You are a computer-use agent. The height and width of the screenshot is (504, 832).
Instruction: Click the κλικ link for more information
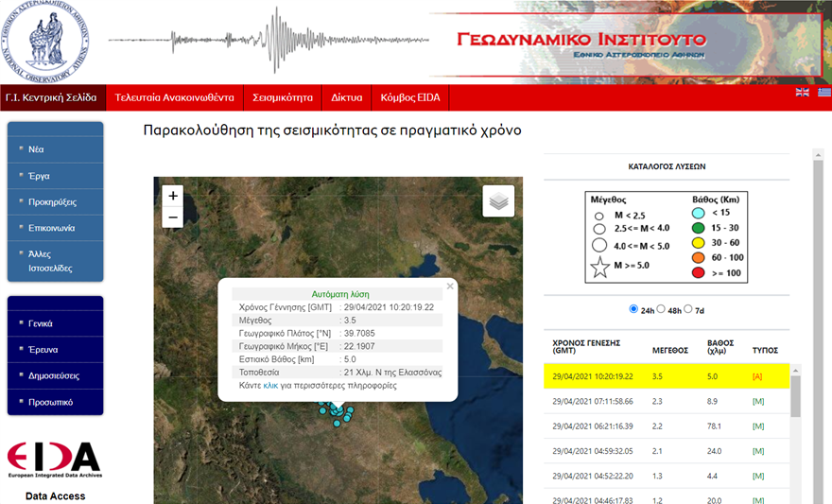[270, 386]
